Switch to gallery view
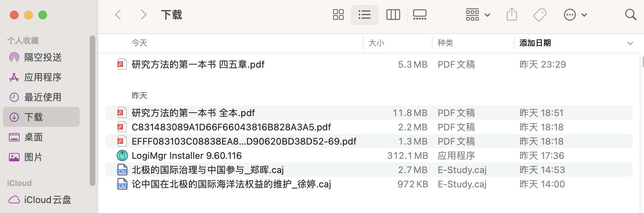The height and width of the screenshot is (213, 644). [x=419, y=15]
